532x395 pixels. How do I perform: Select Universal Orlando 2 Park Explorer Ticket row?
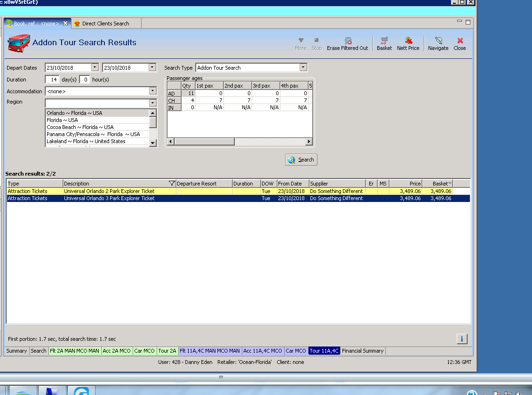[x=238, y=191]
